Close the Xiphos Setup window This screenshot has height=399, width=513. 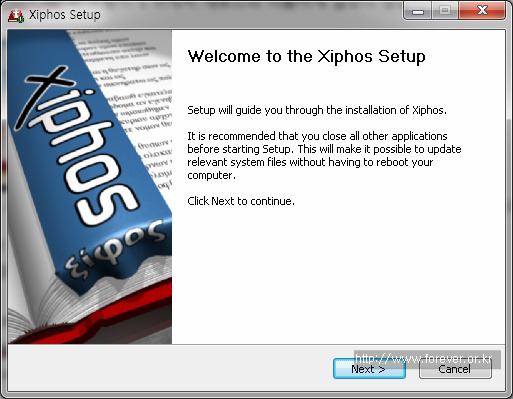(482, 11)
